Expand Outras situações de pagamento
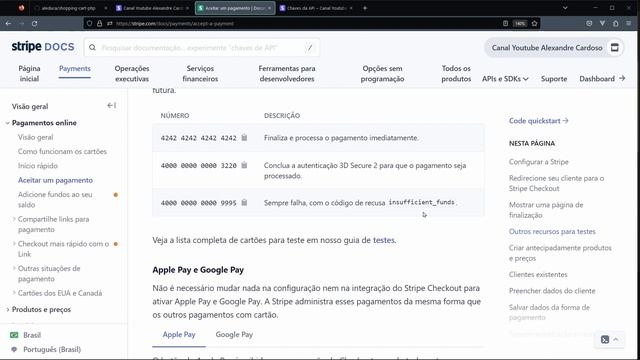Viewport: 640px width, 360px height. (14, 268)
